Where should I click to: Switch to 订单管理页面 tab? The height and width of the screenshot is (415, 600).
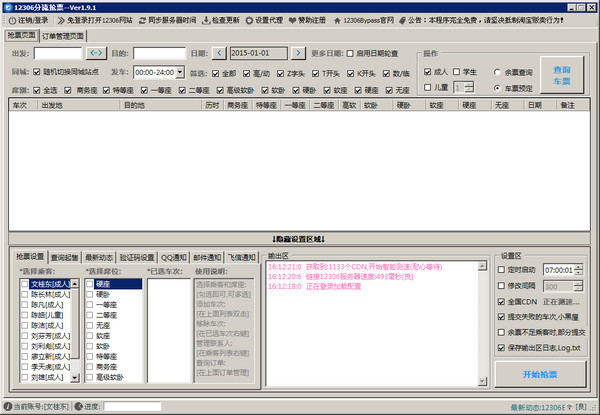63,36
